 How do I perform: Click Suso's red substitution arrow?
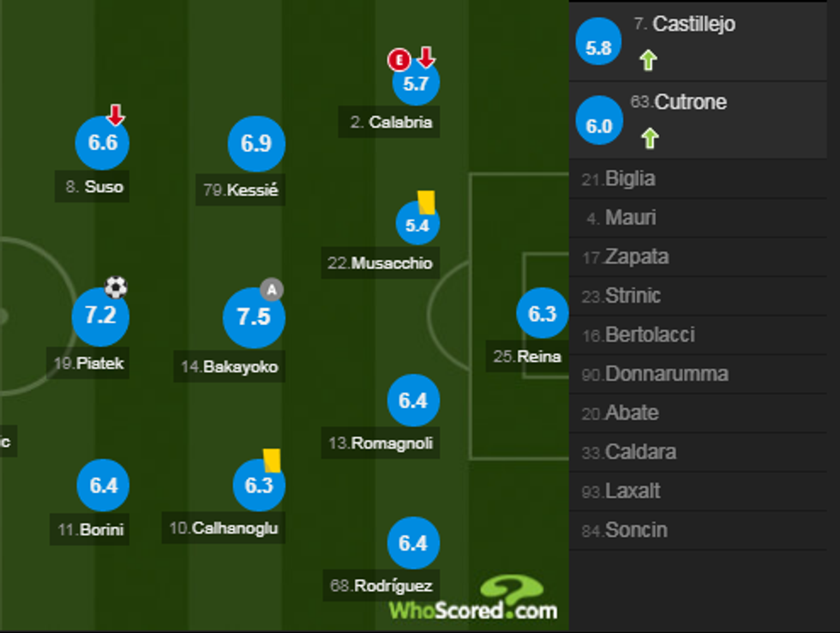[116, 115]
